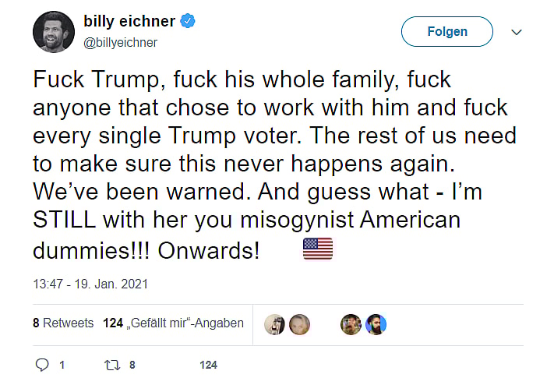Click the reply speech bubble icon
554x392 pixels.
tap(43, 365)
